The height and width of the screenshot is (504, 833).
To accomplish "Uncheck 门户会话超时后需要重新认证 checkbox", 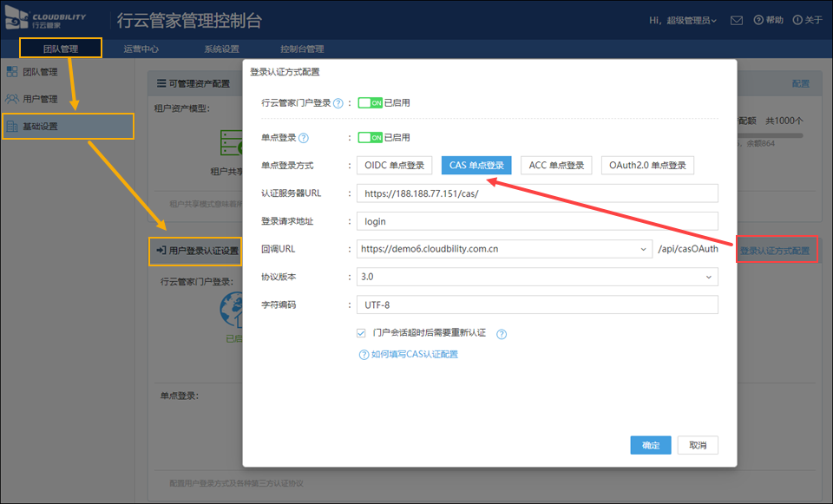I will 361,333.
